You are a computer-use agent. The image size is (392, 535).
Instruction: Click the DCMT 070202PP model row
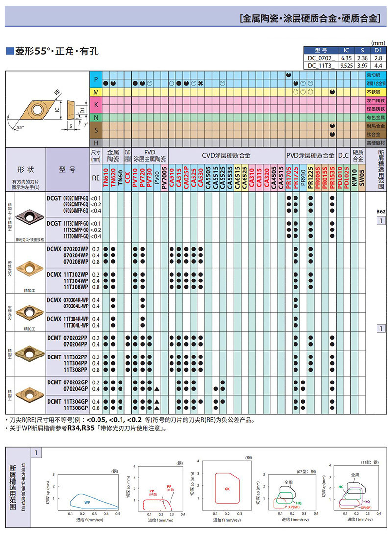pos(68,338)
